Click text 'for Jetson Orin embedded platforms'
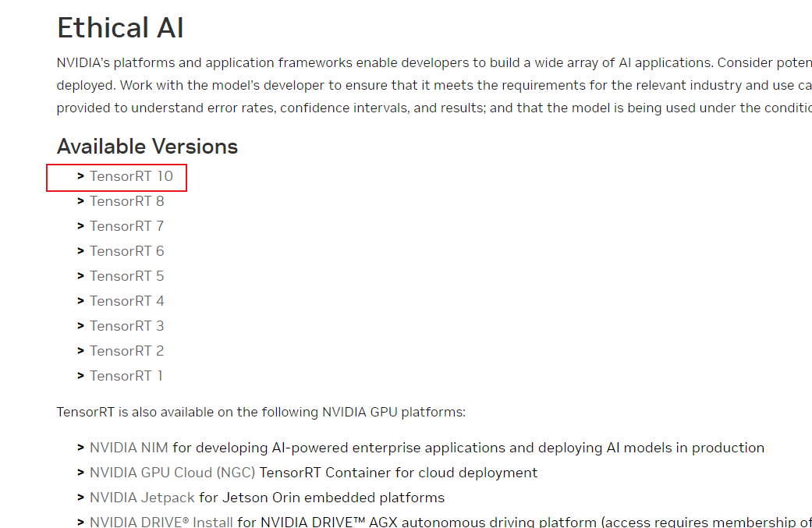Image resolution: width=812 pixels, height=528 pixels. [321, 498]
